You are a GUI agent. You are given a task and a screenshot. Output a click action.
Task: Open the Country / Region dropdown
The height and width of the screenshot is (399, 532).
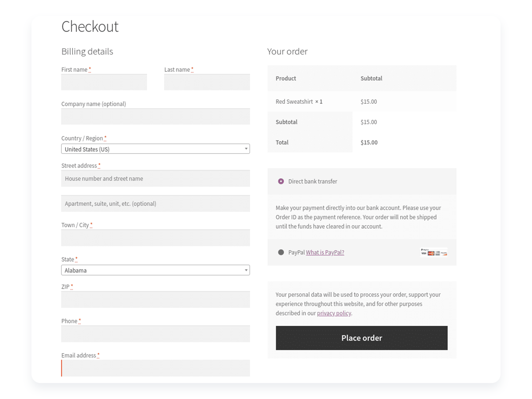pos(156,149)
